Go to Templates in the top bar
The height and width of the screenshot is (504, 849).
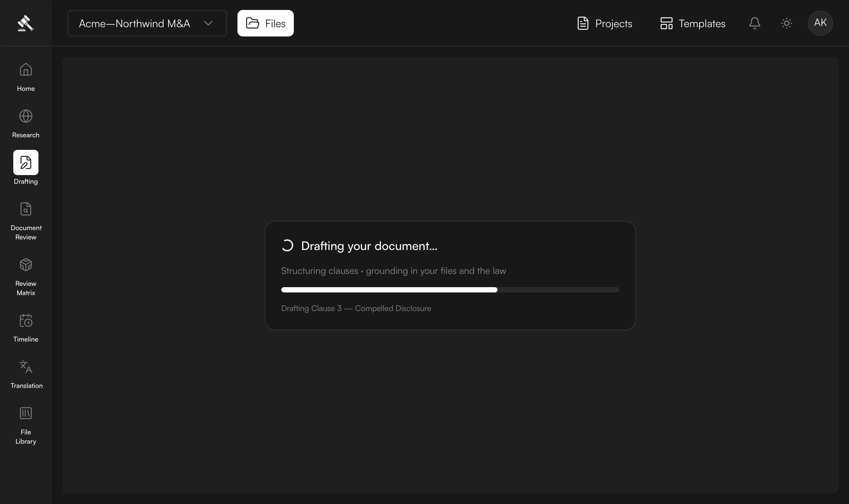tap(693, 23)
